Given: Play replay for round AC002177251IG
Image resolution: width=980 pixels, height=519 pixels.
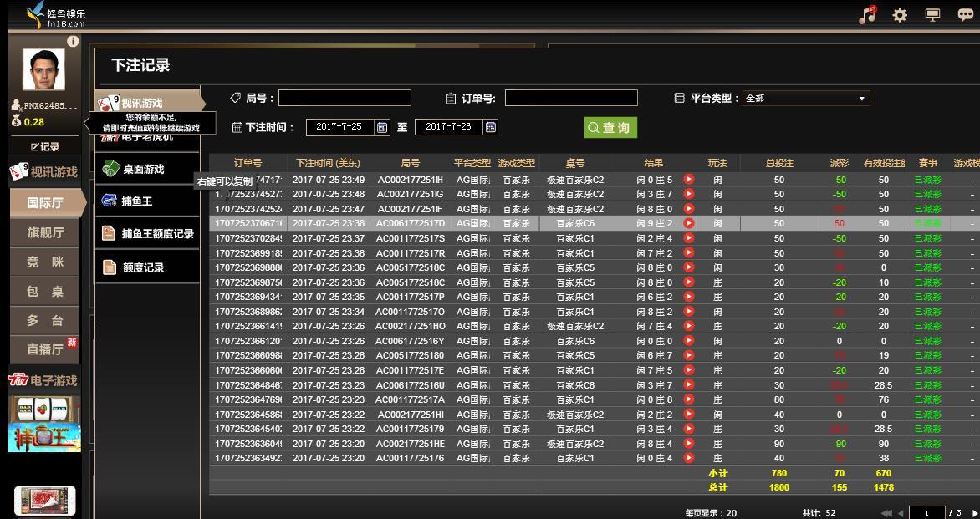Looking at the screenshot, I should [x=689, y=194].
